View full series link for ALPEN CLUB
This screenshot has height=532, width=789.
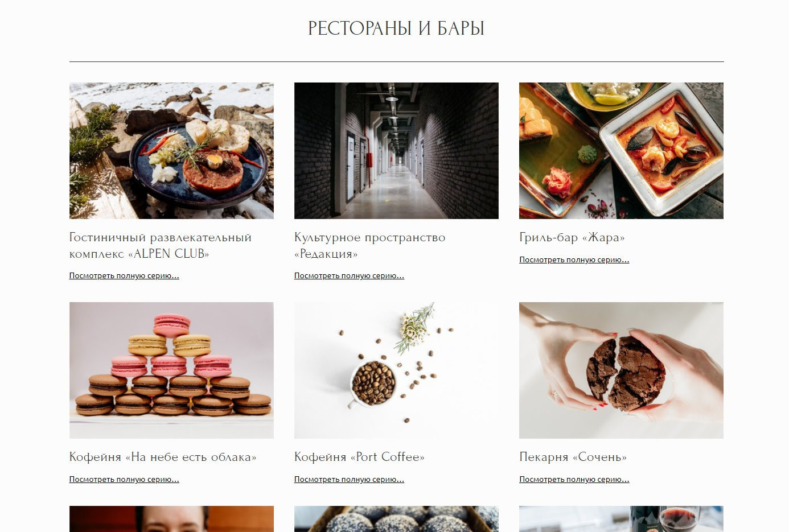tap(124, 276)
